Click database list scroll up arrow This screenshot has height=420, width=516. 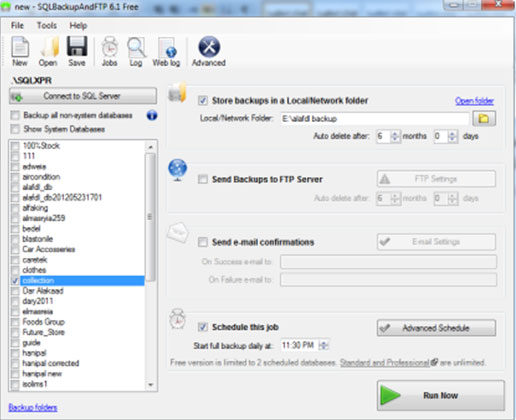151,147
